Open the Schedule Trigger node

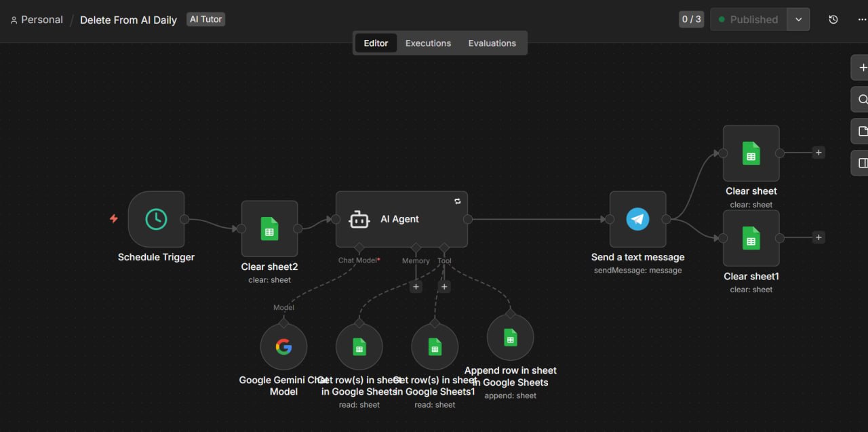coord(156,219)
